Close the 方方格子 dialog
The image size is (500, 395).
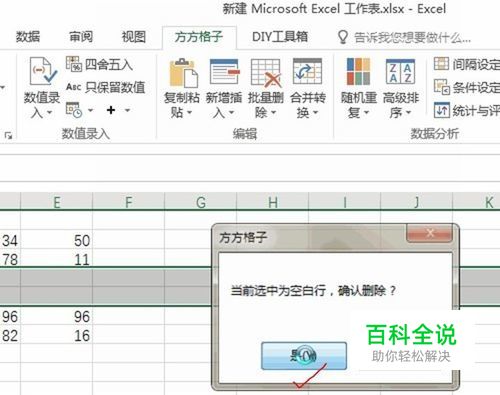tap(430, 233)
